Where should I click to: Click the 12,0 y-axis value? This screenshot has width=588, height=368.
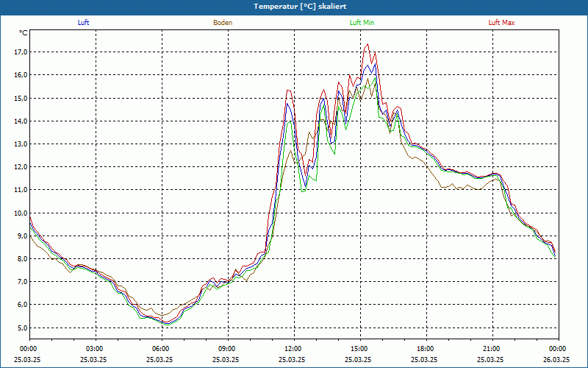click(x=21, y=167)
